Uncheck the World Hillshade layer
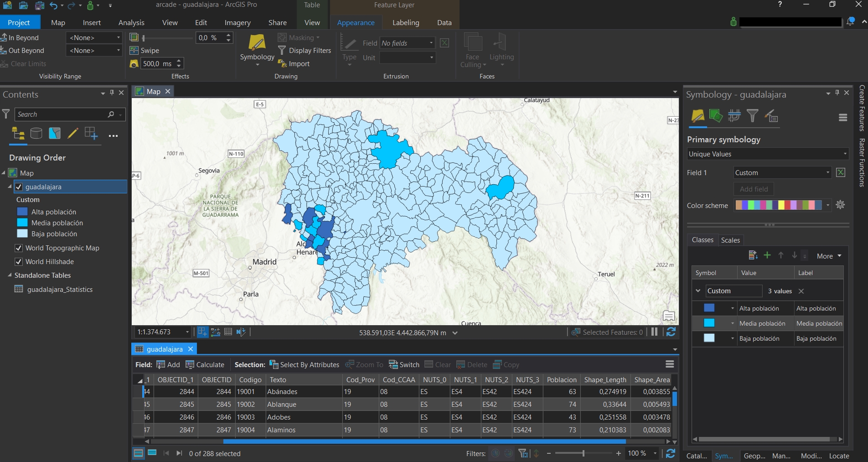 tap(19, 261)
